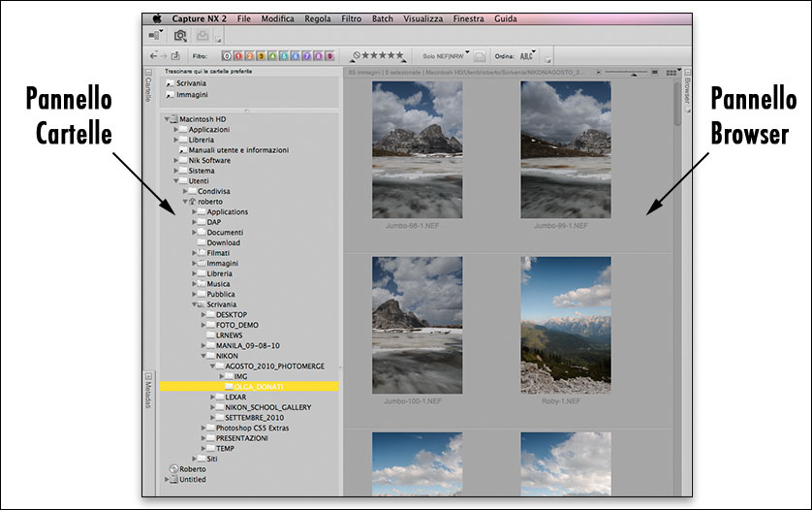Open the Capture NX 2 application menu
The width and height of the screenshot is (812, 510).
click(200, 18)
